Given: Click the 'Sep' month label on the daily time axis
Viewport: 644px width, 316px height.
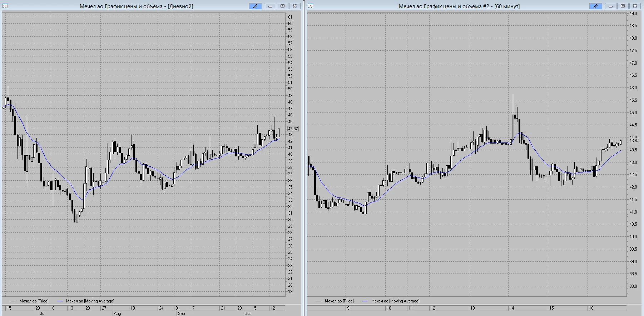Looking at the screenshot, I should pyautogui.click(x=182, y=314).
